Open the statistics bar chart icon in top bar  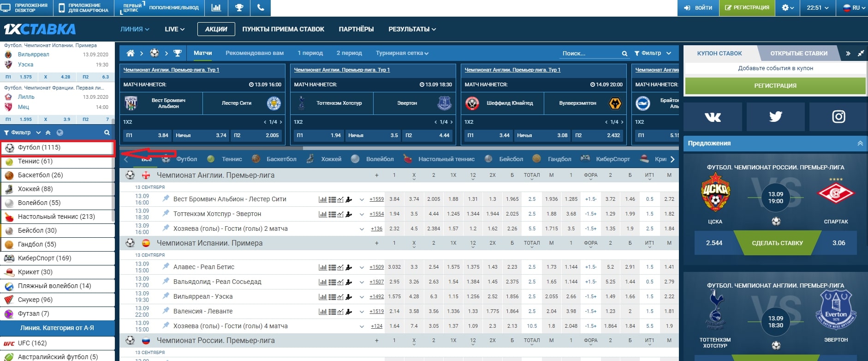[x=216, y=8]
